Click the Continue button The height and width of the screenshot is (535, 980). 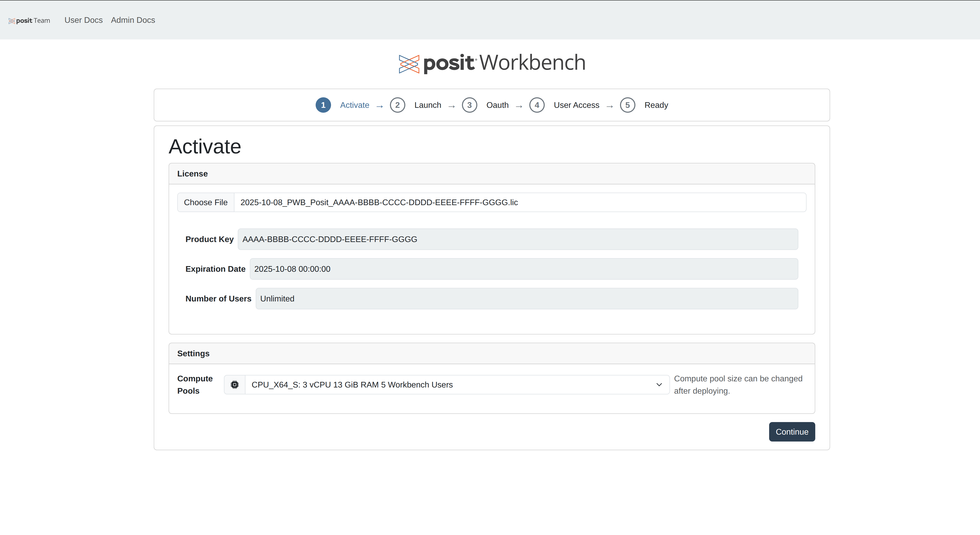[792, 432]
